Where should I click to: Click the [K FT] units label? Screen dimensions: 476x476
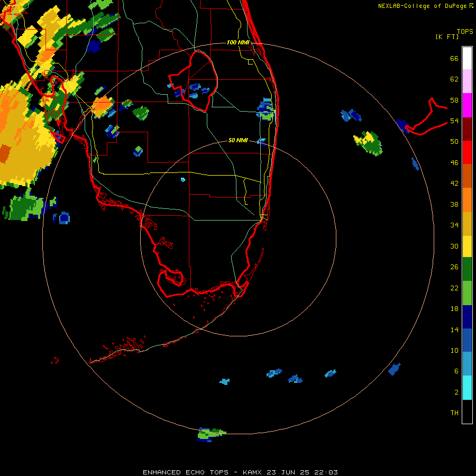pos(447,36)
